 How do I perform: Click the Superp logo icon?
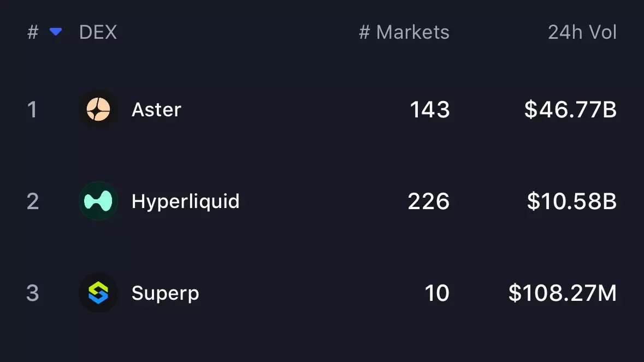click(x=98, y=293)
